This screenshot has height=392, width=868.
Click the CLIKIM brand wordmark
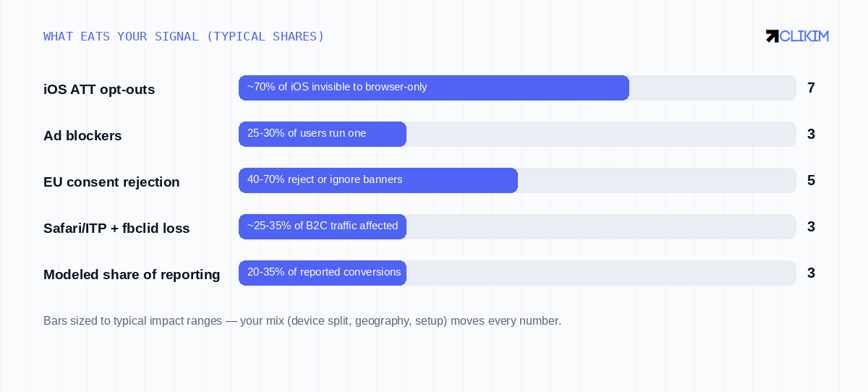pos(804,36)
